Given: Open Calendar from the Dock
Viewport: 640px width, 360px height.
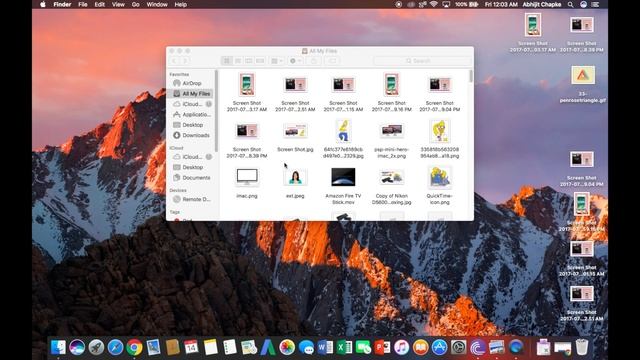Looking at the screenshot, I should click(191, 347).
